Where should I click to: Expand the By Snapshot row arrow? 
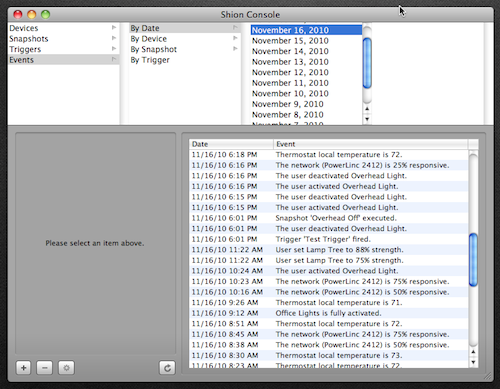click(x=235, y=49)
